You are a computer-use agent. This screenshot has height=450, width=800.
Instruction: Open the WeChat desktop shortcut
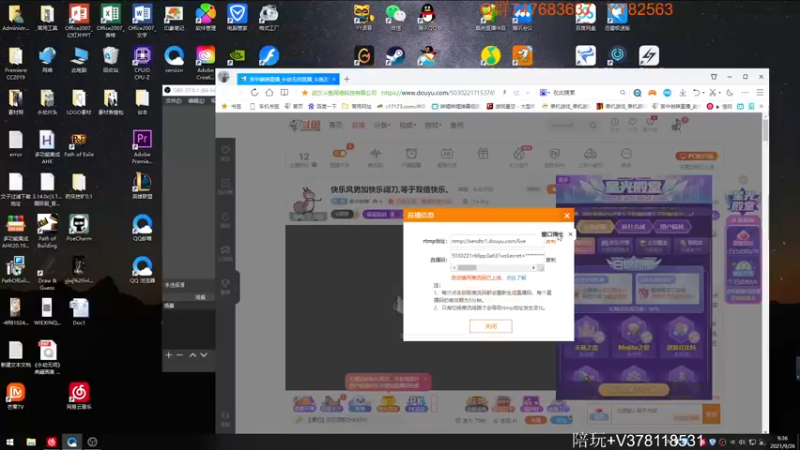pos(395,17)
